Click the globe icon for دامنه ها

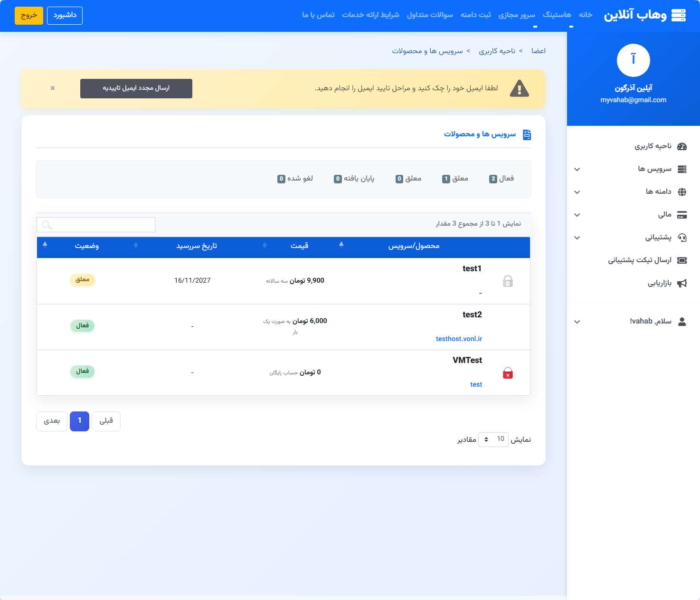682,192
